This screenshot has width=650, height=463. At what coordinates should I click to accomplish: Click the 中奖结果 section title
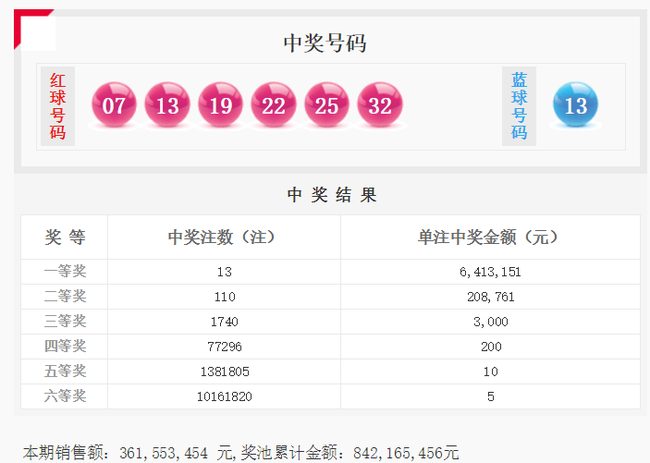pyautogui.click(x=331, y=195)
